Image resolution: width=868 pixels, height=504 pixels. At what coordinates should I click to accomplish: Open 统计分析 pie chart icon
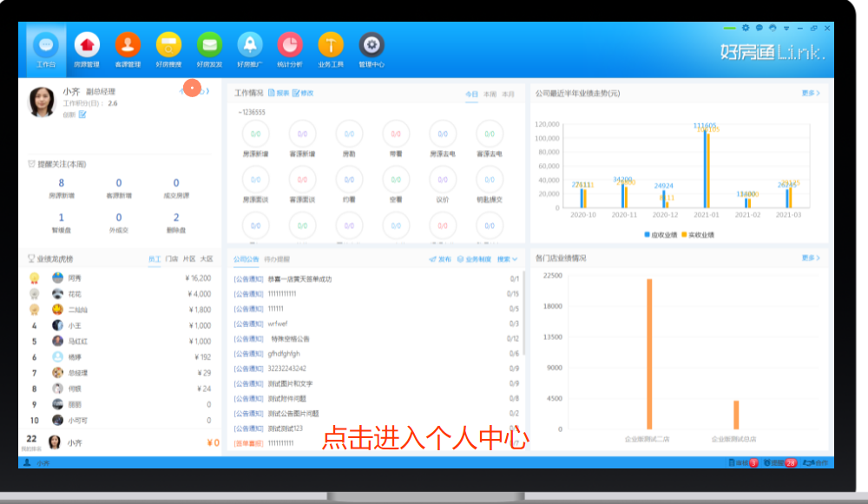[x=290, y=45]
